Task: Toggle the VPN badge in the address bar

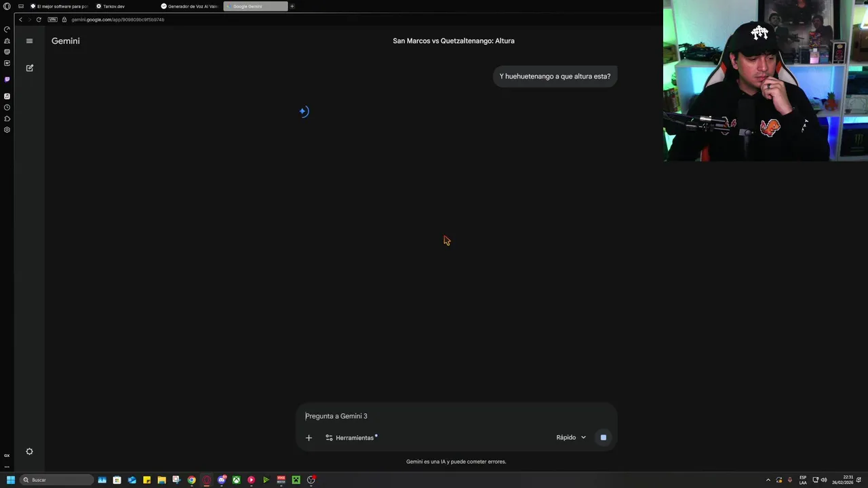Action: pyautogui.click(x=52, y=20)
